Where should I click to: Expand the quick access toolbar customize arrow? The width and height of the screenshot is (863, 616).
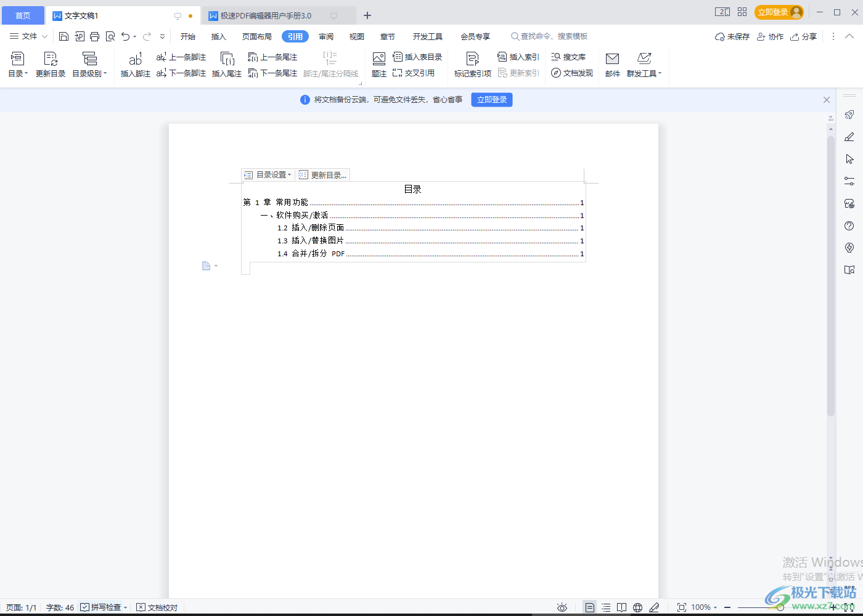163,36
